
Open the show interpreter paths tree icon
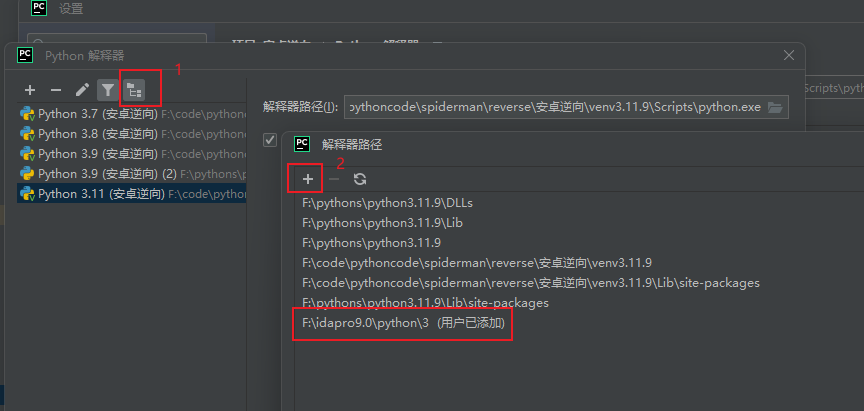point(134,90)
